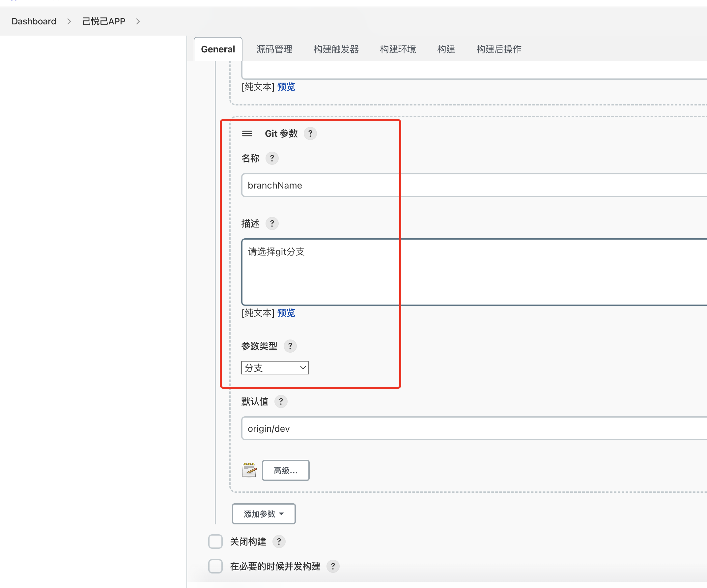Open help icon next to 默认值
This screenshot has width=707, height=588.
(x=281, y=401)
